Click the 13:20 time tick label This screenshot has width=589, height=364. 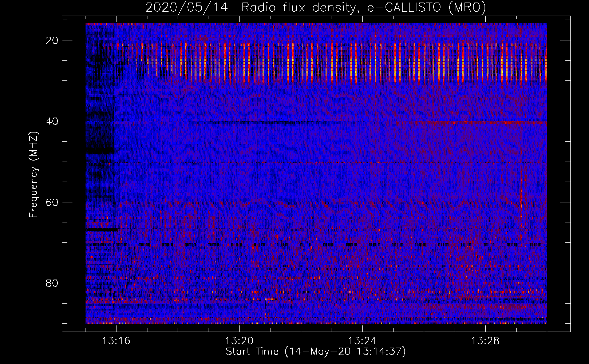[x=239, y=341]
